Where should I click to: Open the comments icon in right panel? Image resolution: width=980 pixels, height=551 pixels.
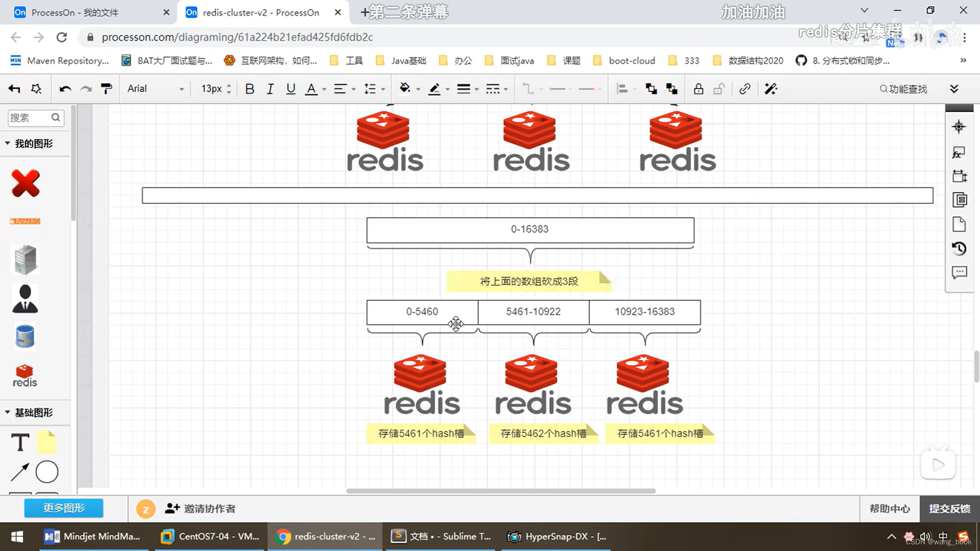pos(959,272)
